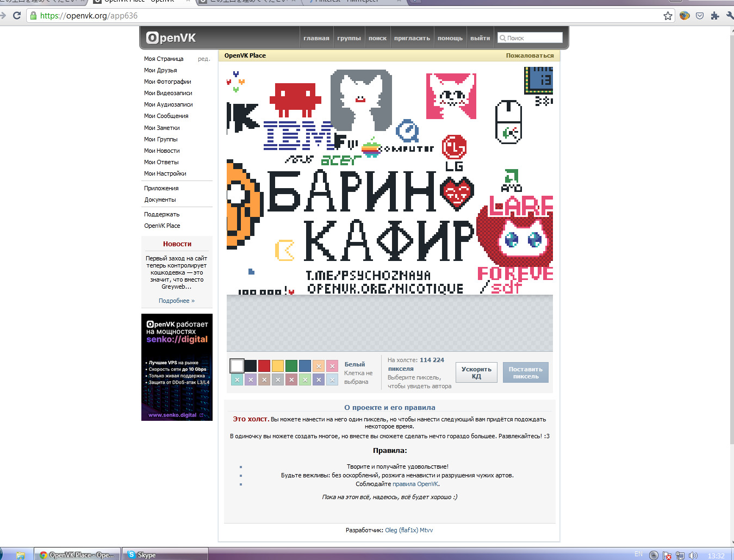Viewport: 734px width, 560px height.
Task: Click the shield-shaped extension icon in browser toolbar
Action: pyautogui.click(x=700, y=16)
